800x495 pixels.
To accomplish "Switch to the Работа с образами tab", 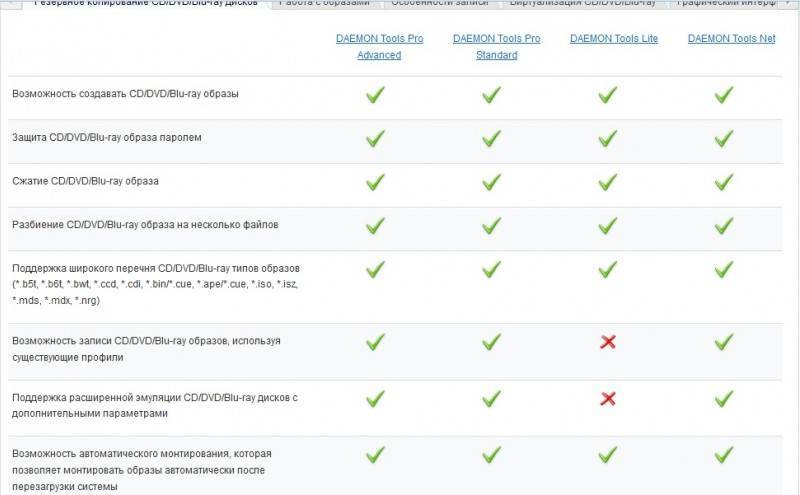I will [x=325, y=3].
